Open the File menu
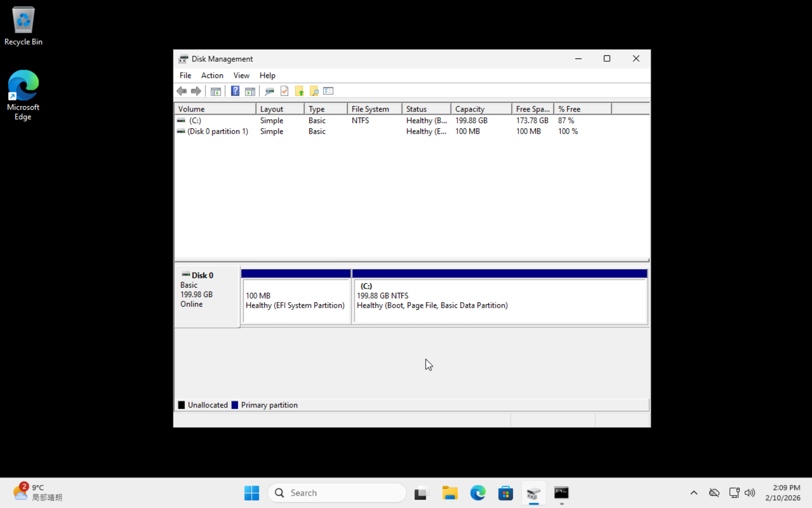Screen dimensions: 812x508 click(185, 75)
